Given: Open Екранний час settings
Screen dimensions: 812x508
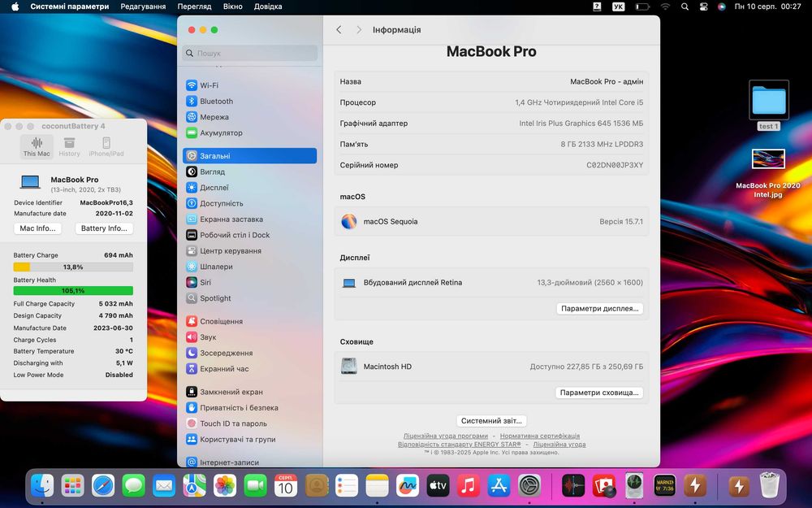Looking at the screenshot, I should tap(249, 368).
